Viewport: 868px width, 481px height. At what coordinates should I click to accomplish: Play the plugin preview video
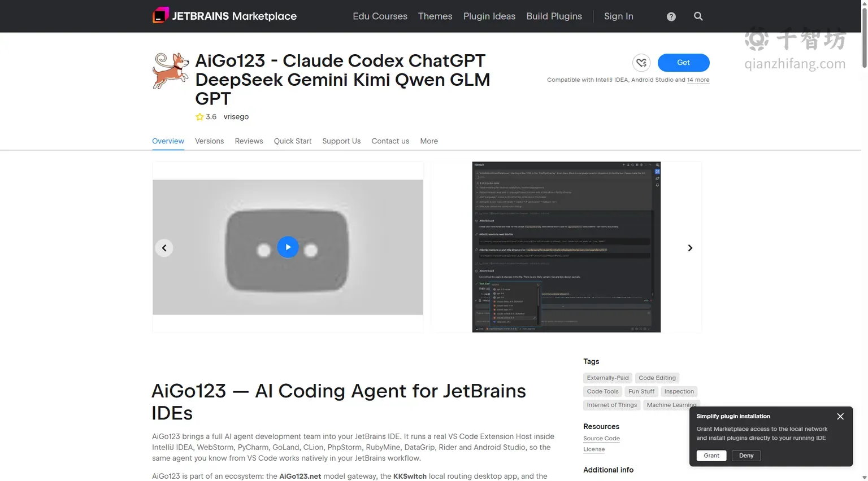pos(288,247)
